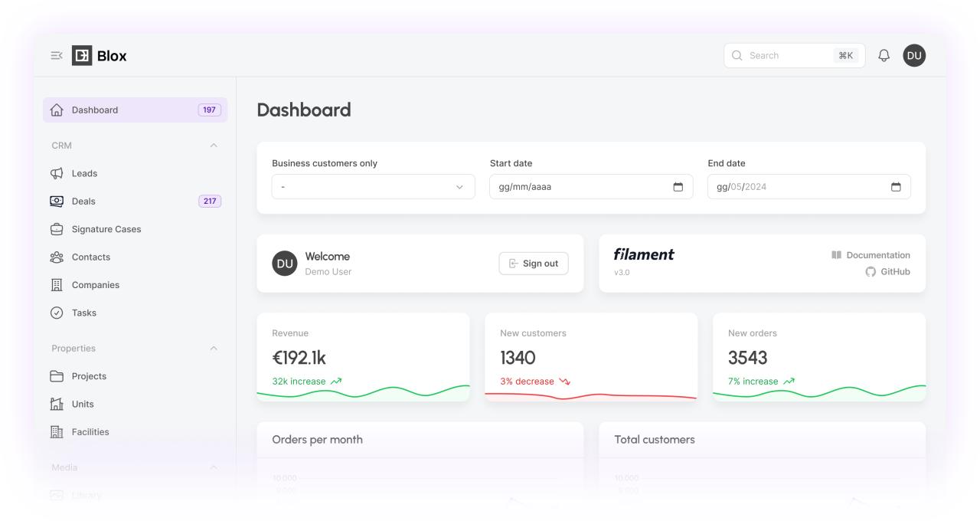The height and width of the screenshot is (521, 980).
Task: Open the notifications bell
Action: (x=884, y=55)
